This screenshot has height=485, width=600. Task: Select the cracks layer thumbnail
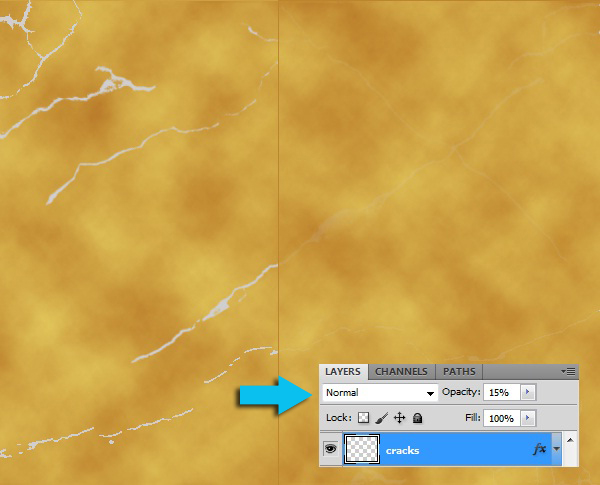[x=360, y=450]
